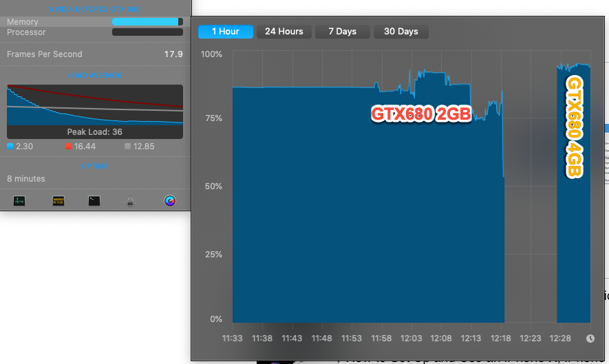609x364 pixels.
Task: Click the 75% axis label on the graph
Action: click(x=213, y=118)
